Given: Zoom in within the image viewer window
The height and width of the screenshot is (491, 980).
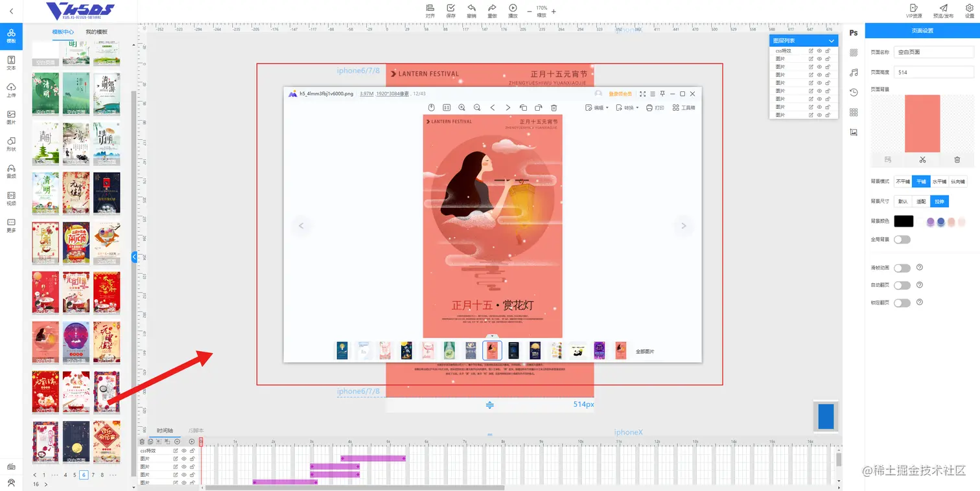Looking at the screenshot, I should pyautogui.click(x=462, y=108).
